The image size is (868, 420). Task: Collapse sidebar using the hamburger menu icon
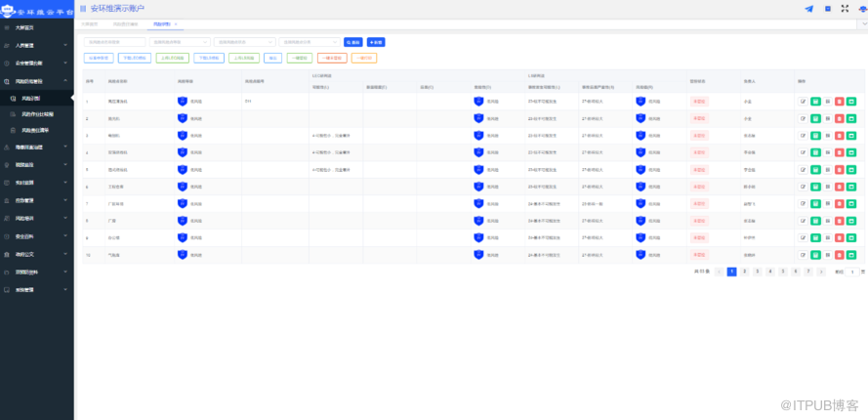tap(83, 8)
